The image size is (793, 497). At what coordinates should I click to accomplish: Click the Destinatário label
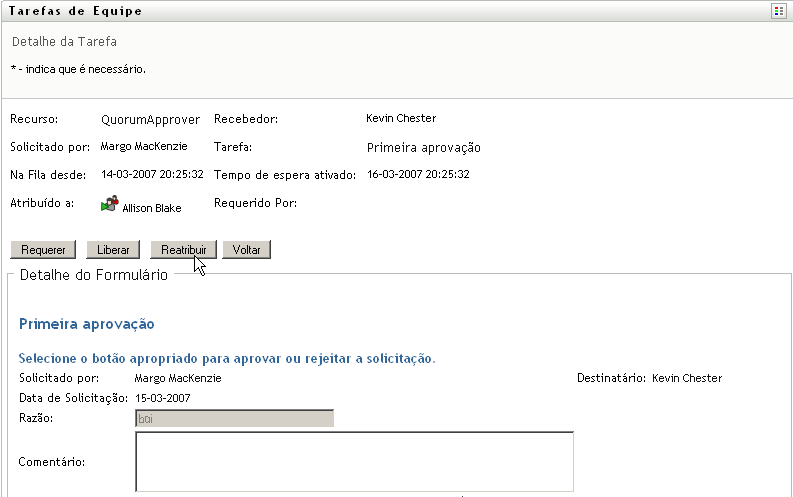coord(611,378)
